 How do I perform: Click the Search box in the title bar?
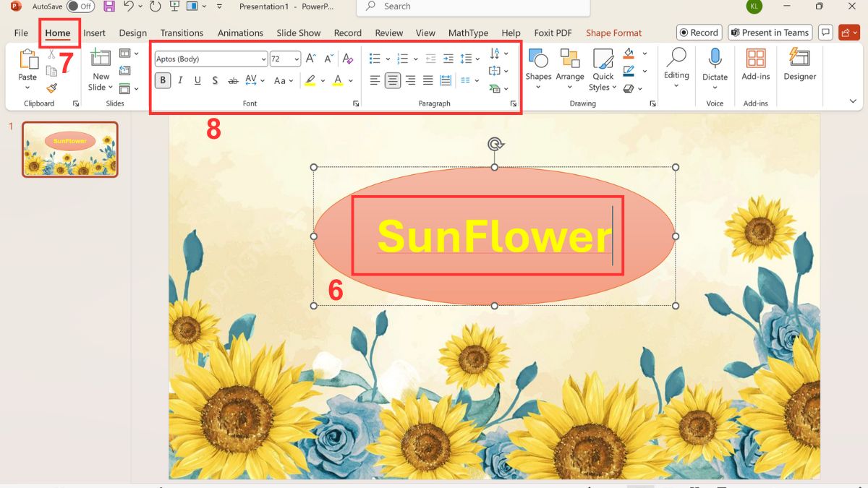click(x=473, y=7)
